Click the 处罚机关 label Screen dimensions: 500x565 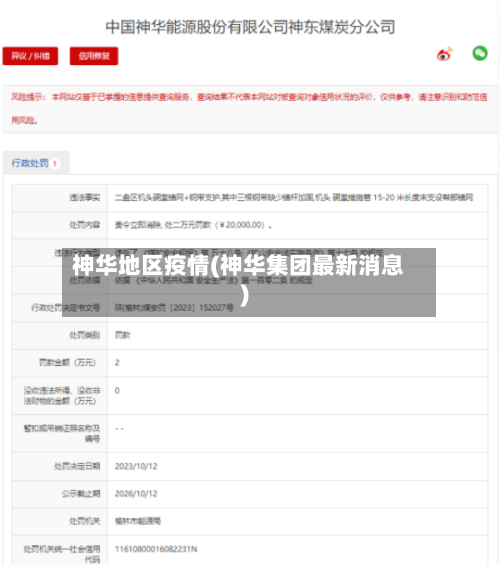coord(85,521)
